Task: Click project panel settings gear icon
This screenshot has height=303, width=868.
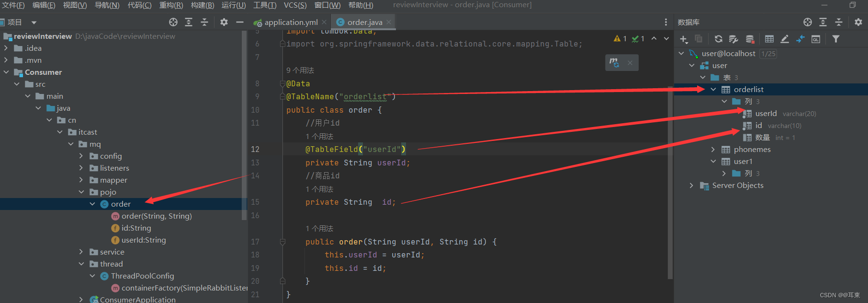Action: point(224,22)
